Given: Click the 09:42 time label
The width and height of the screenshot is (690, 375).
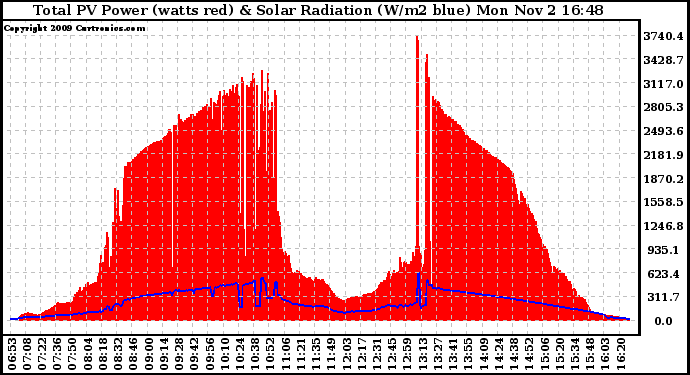Looking at the screenshot, I should pos(195,354).
